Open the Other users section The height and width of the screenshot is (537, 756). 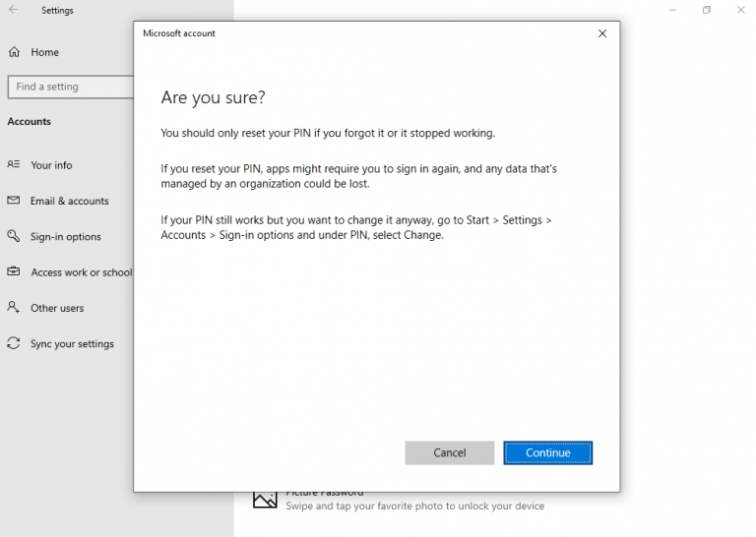pos(57,308)
